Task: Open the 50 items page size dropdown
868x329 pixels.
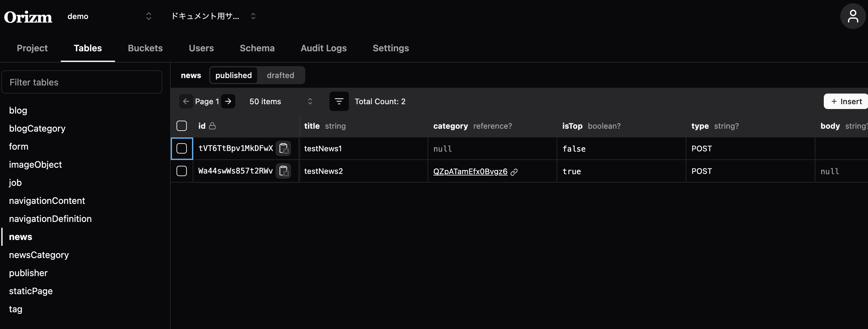Action: point(281,101)
